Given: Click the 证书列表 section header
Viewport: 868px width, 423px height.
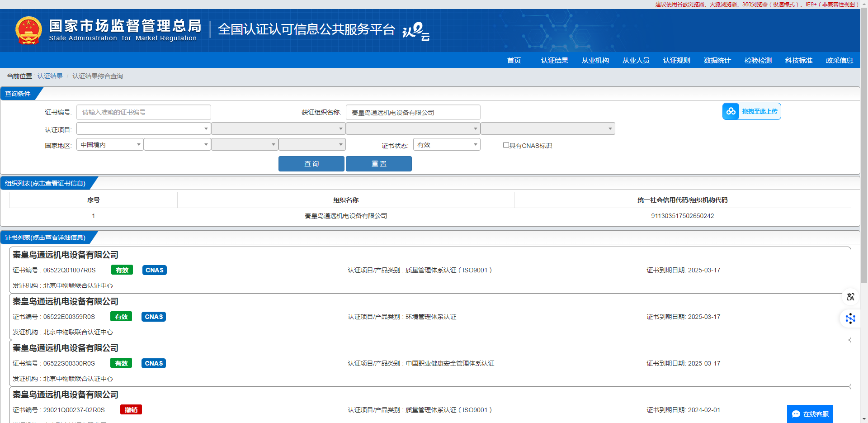Looking at the screenshot, I should click(x=45, y=238).
